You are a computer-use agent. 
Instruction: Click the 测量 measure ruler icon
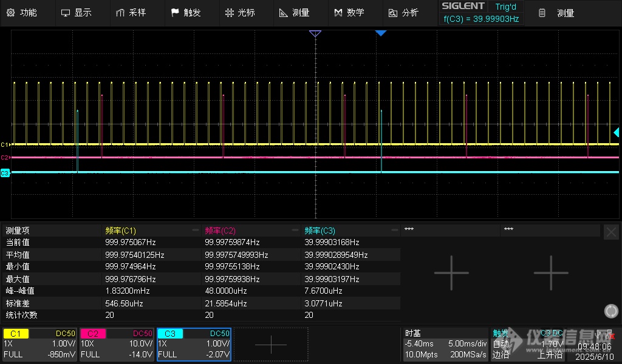click(283, 13)
